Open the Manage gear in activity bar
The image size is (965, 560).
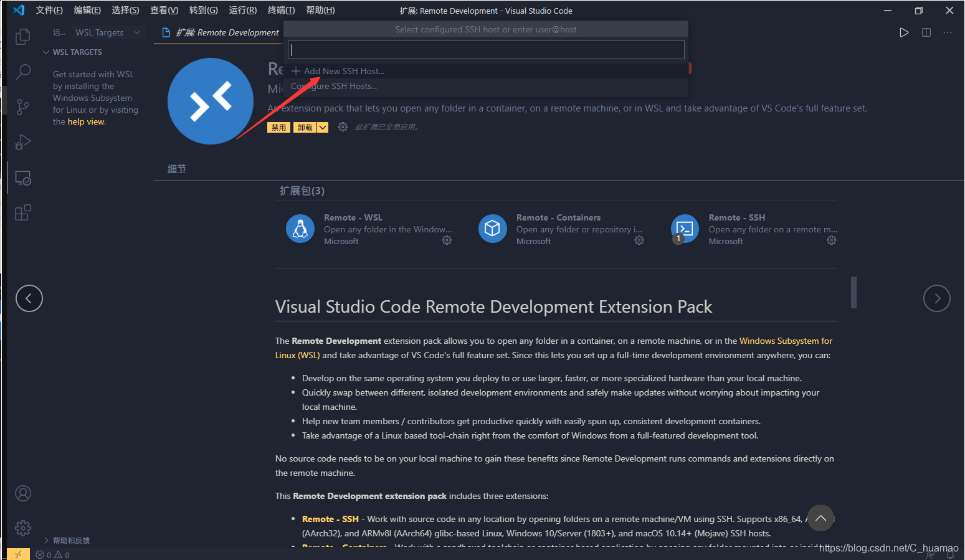pyautogui.click(x=23, y=528)
